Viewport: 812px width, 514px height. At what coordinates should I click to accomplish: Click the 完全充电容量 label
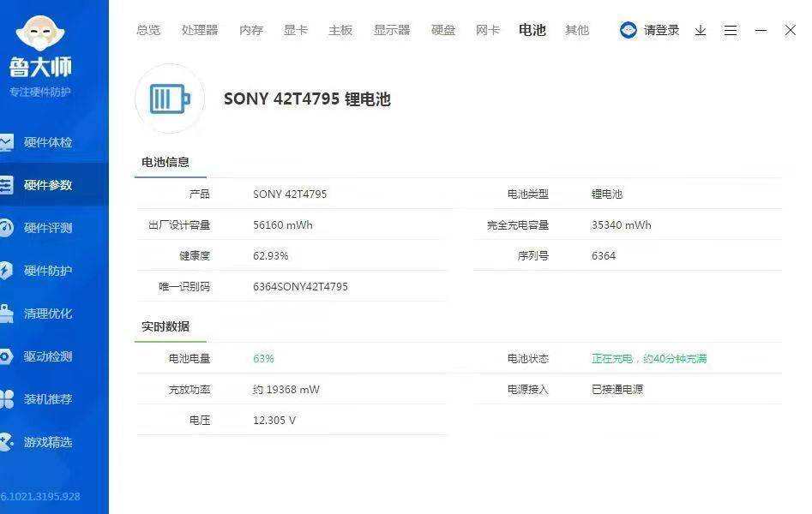pos(517,225)
